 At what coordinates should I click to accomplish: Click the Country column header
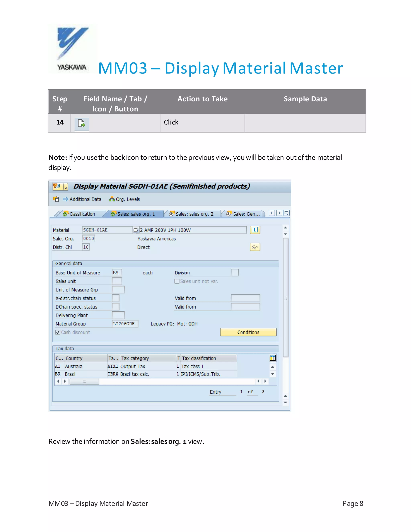86,358
